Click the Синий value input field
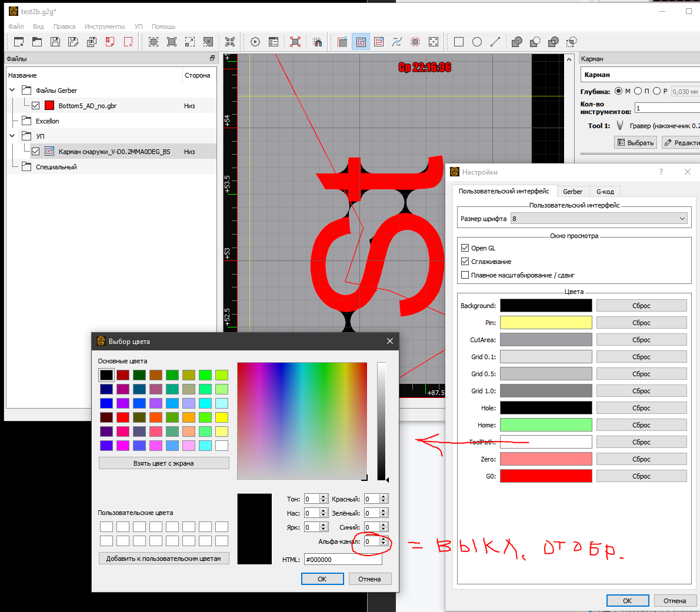Screen dimensions: 700x612 [x=372, y=527]
